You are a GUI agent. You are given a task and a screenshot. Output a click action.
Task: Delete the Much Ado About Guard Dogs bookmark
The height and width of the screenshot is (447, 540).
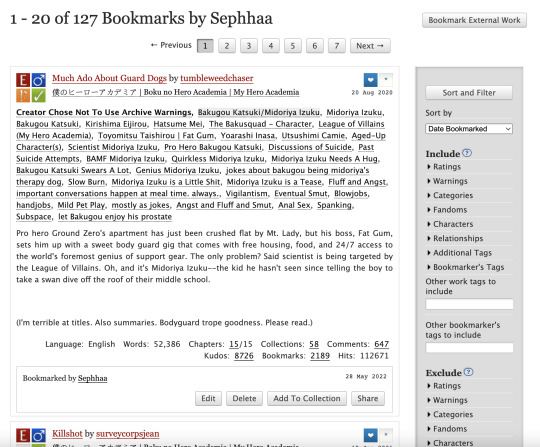244,398
